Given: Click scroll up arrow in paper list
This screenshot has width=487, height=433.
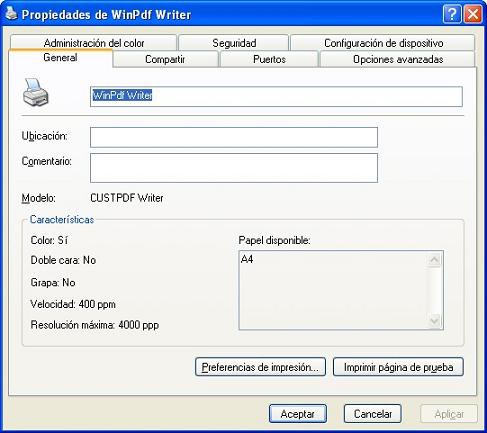Looking at the screenshot, I should [434, 260].
